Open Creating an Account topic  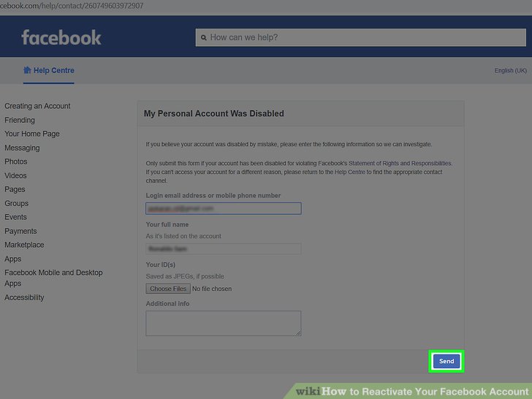(x=37, y=106)
